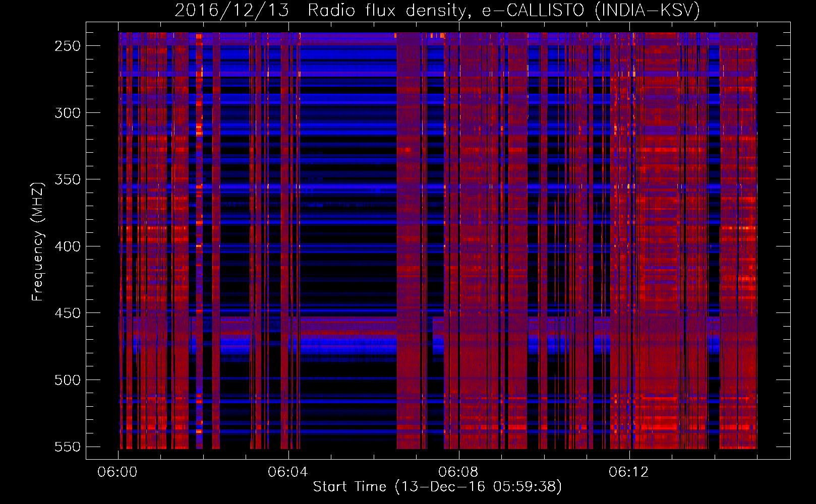Click the 500 frequency tick label

tap(68, 380)
